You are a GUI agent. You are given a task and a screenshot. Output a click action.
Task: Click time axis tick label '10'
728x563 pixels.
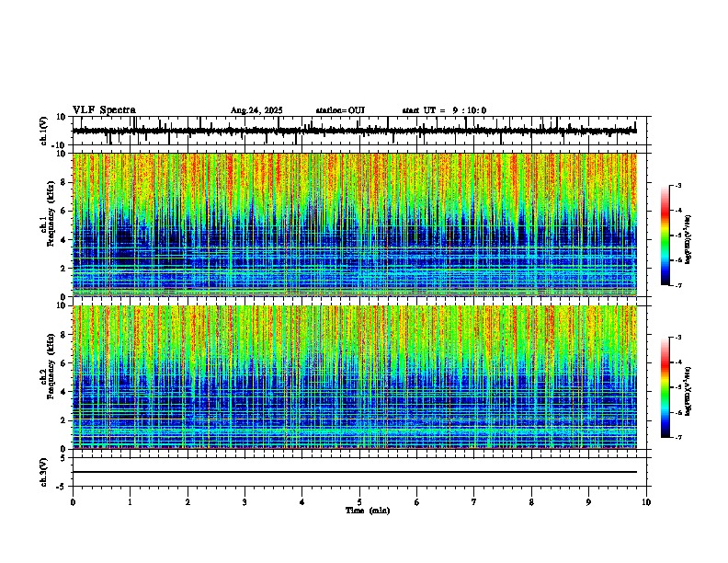(x=646, y=502)
